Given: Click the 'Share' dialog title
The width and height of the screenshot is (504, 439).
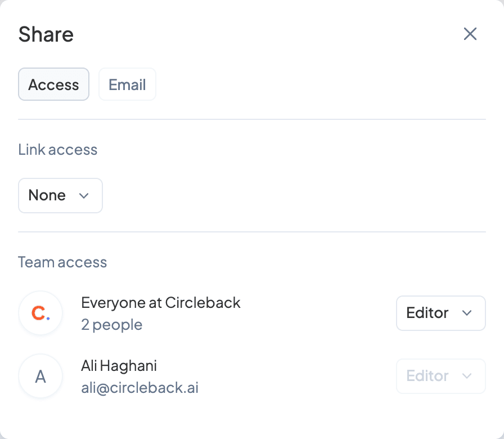Looking at the screenshot, I should point(46,34).
